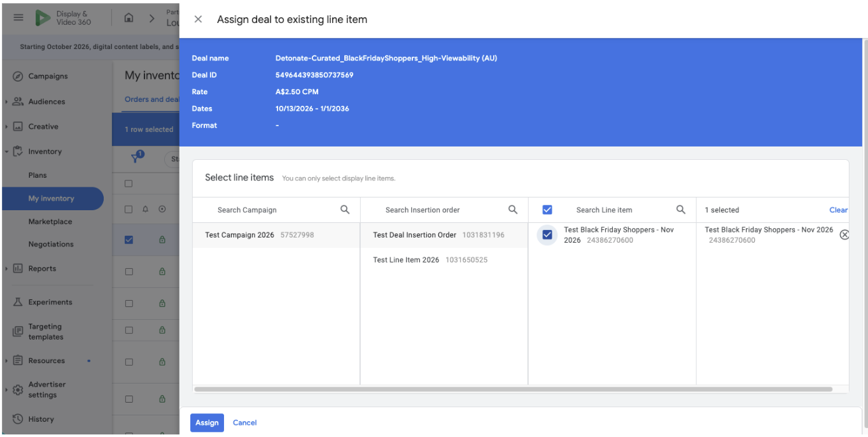The image size is (868, 437).
Task: Close the Assign deal dialog with X
Action: (198, 19)
